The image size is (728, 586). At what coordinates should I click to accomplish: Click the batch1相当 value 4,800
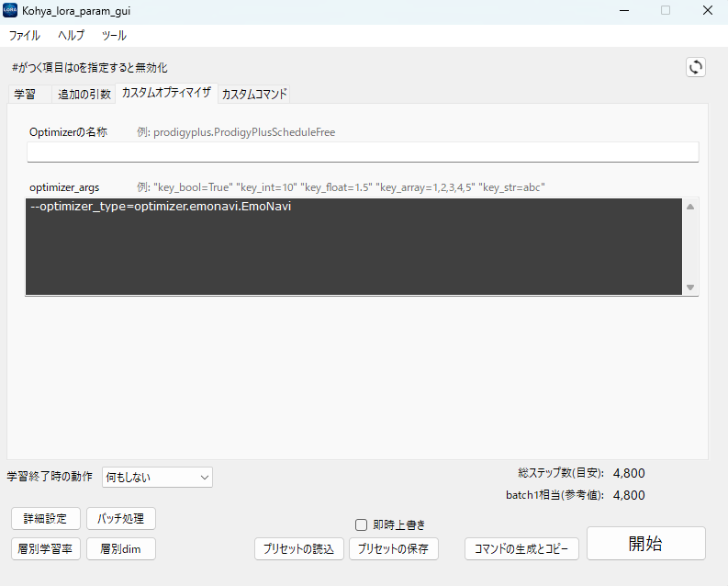[629, 495]
